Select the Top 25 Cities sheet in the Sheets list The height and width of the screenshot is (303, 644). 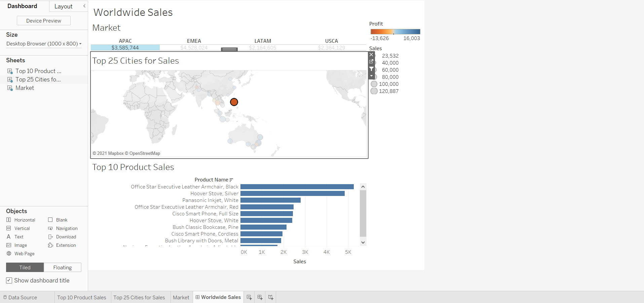tap(38, 79)
